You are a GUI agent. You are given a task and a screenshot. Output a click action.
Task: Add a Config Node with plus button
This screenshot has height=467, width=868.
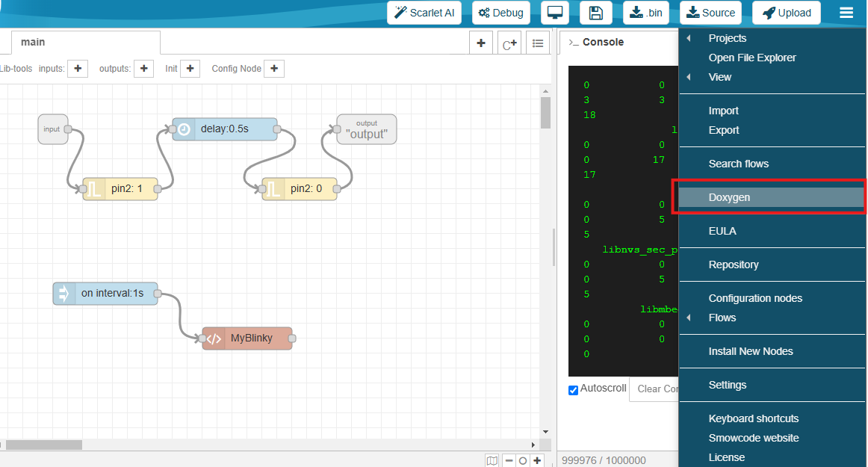(274, 69)
